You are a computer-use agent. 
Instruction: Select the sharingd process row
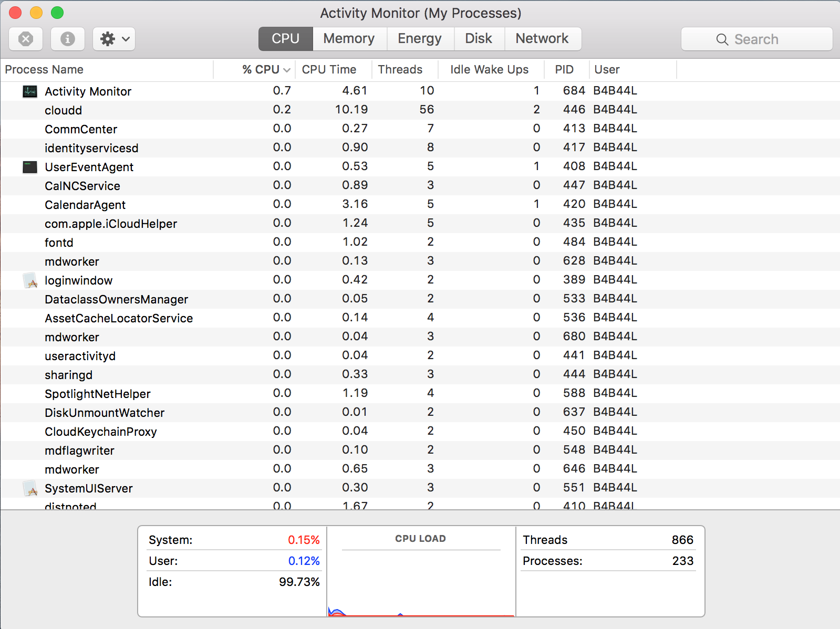pos(420,375)
